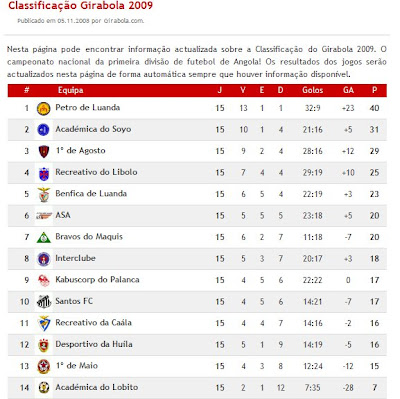
Task: Select the 1º de Maio team name
Action: pos(77,366)
